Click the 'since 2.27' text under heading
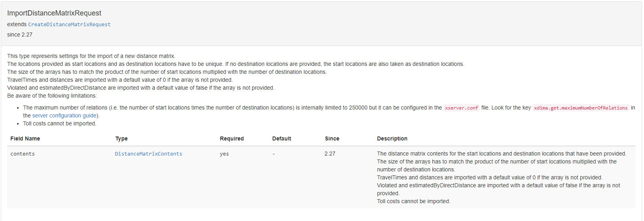 [20, 35]
